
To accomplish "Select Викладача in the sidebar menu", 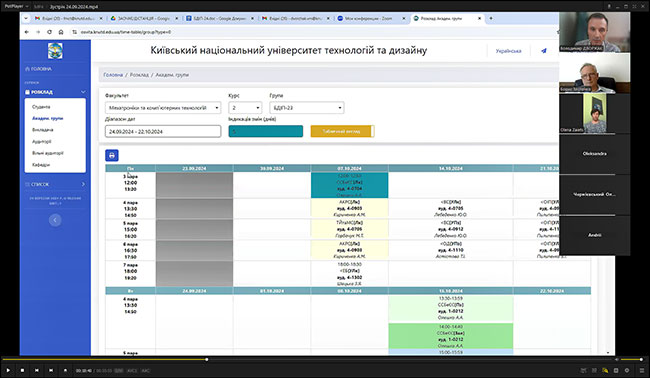I will tap(43, 130).
